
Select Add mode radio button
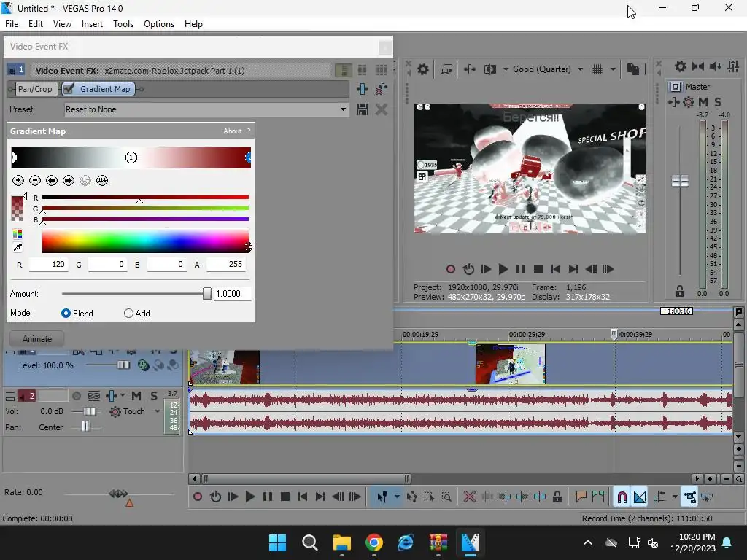(x=128, y=314)
